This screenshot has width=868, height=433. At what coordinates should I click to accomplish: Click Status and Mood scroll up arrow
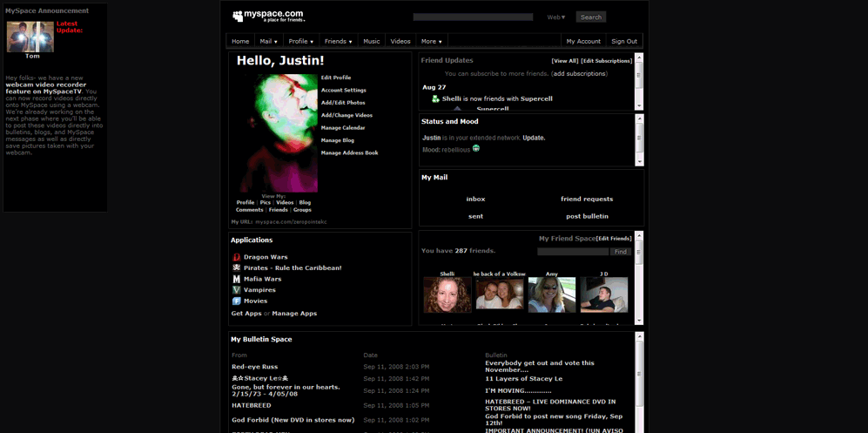pyautogui.click(x=639, y=118)
